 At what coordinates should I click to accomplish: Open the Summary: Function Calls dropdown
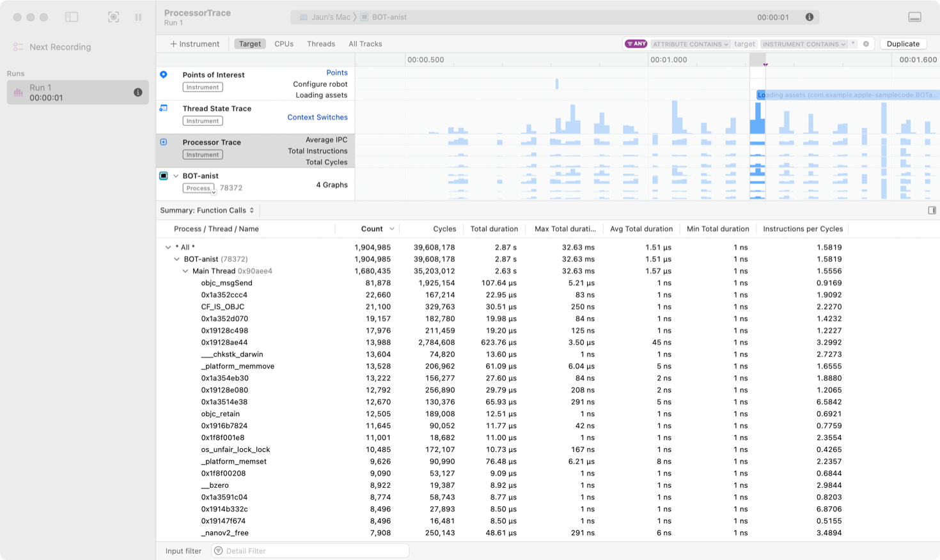click(x=207, y=210)
